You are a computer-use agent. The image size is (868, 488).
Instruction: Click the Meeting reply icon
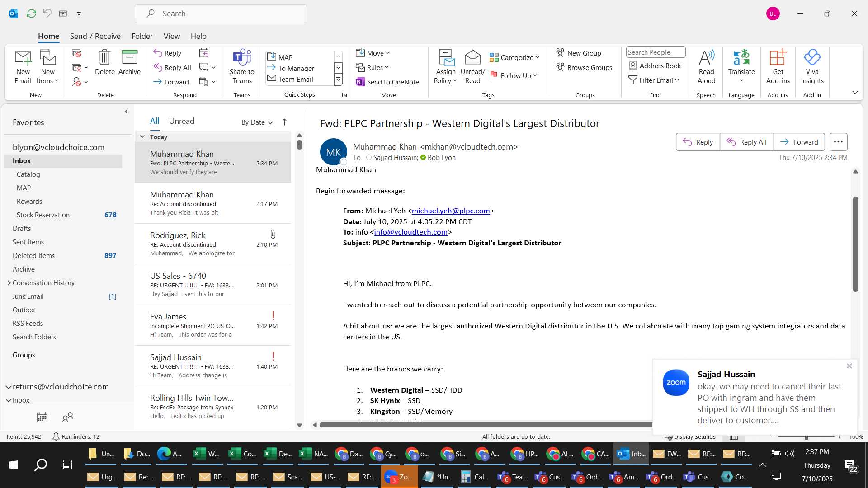(204, 53)
